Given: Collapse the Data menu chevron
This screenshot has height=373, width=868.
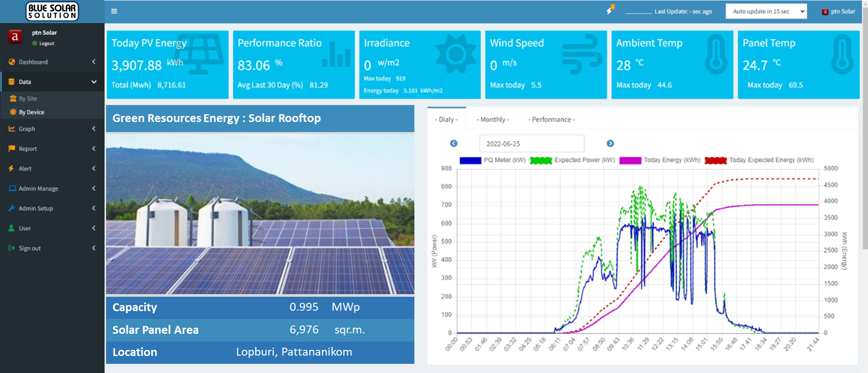Looking at the screenshot, I should (94, 81).
